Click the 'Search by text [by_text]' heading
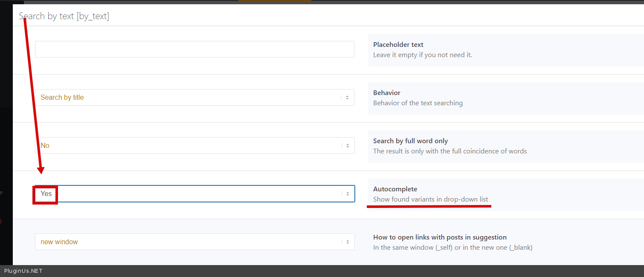The height and width of the screenshot is (277, 644). click(64, 16)
